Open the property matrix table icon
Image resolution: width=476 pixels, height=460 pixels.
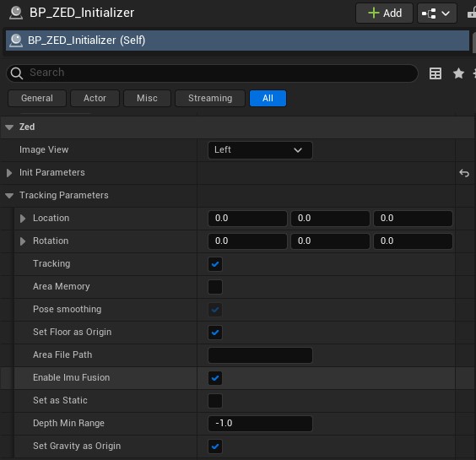[x=435, y=73]
